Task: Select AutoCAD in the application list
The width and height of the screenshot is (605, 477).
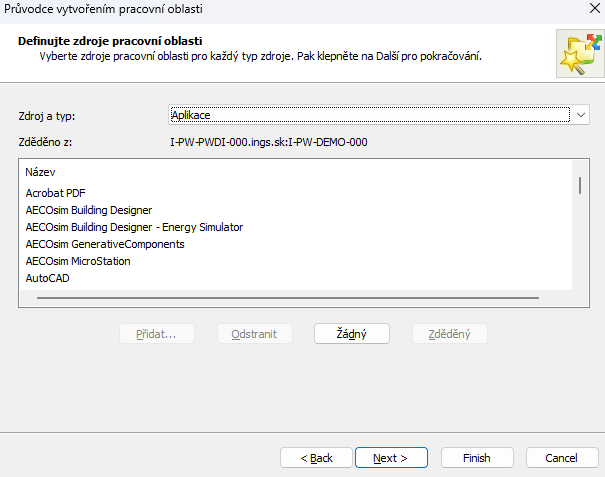Action: pos(46,278)
